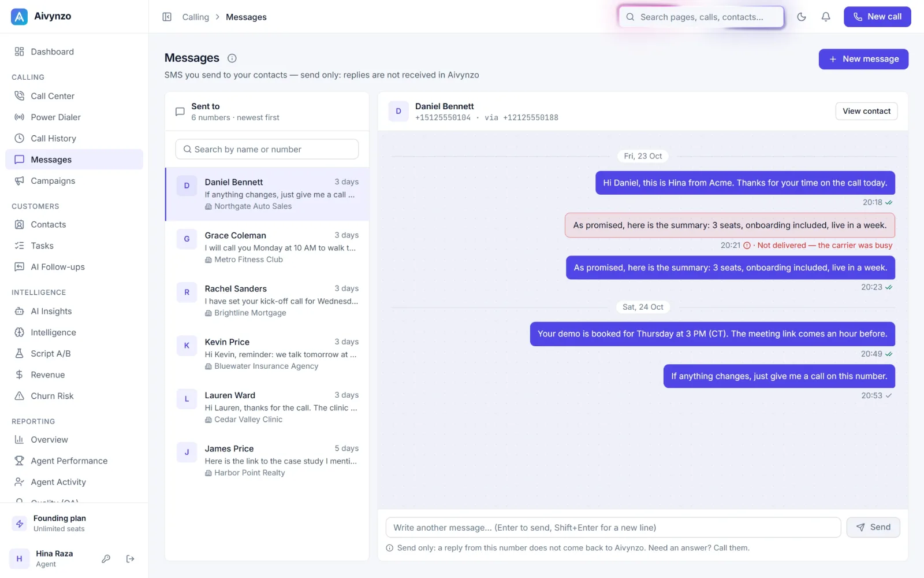
Task: Open Rachel Sanders conversation
Action: click(x=267, y=301)
